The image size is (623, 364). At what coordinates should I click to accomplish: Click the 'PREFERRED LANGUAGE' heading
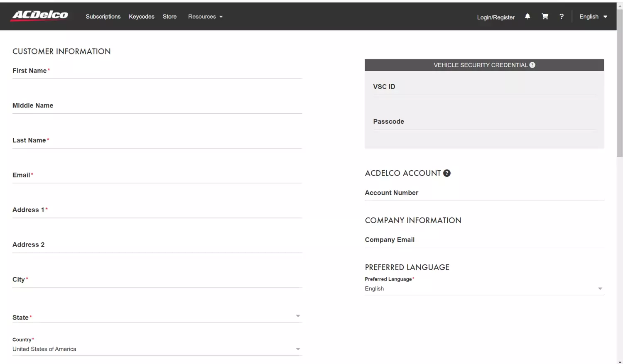(407, 267)
